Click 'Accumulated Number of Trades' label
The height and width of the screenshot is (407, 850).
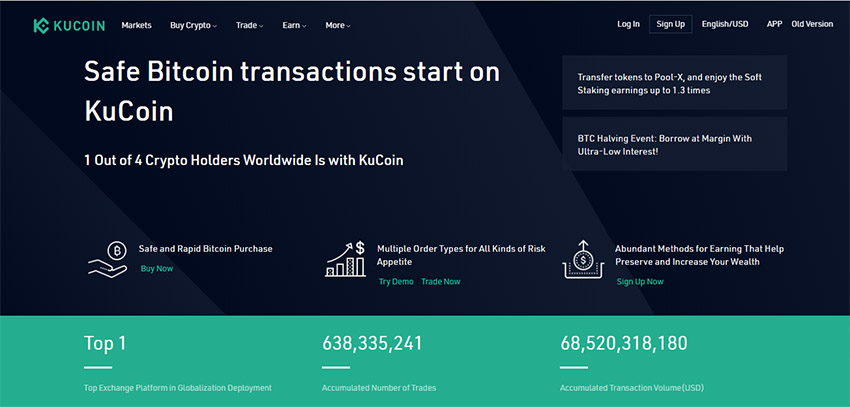coord(379,388)
